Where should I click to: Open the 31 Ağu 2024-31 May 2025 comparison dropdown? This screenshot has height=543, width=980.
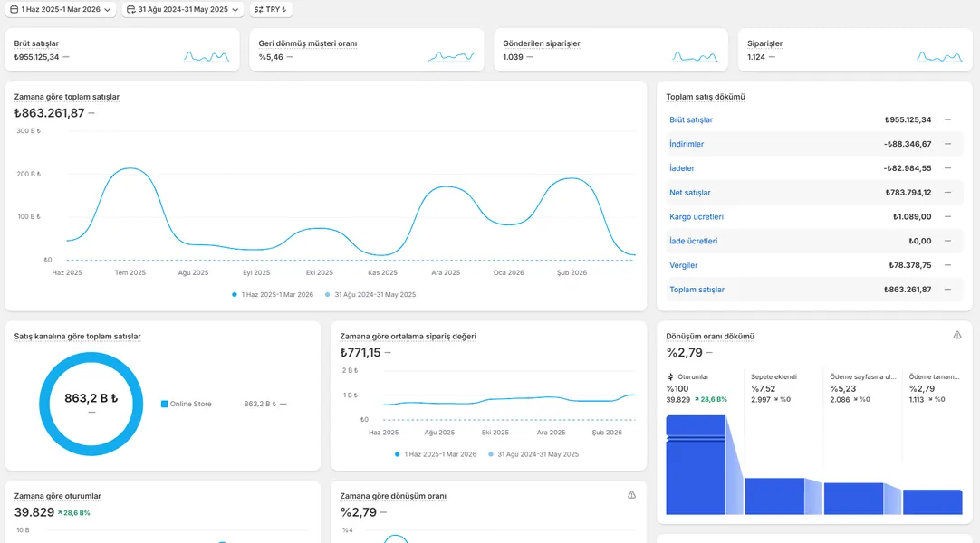point(182,9)
